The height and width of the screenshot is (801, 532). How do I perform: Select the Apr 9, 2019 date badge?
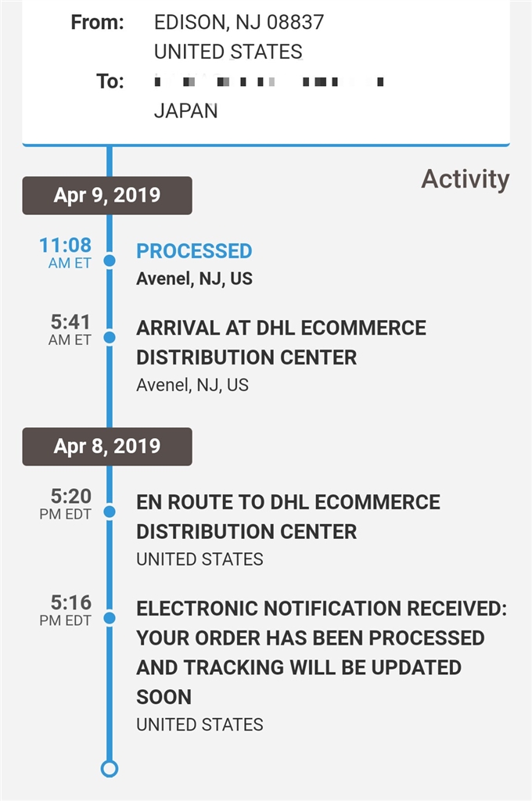point(107,196)
